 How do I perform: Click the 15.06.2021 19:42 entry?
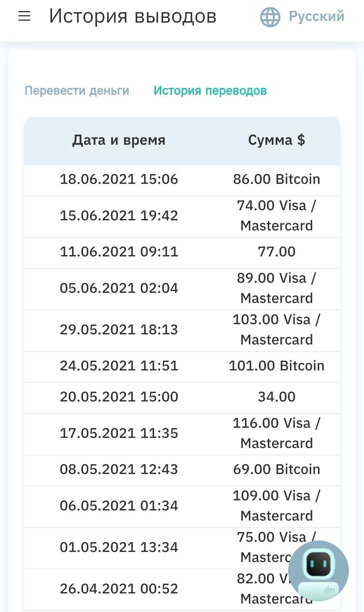click(119, 216)
